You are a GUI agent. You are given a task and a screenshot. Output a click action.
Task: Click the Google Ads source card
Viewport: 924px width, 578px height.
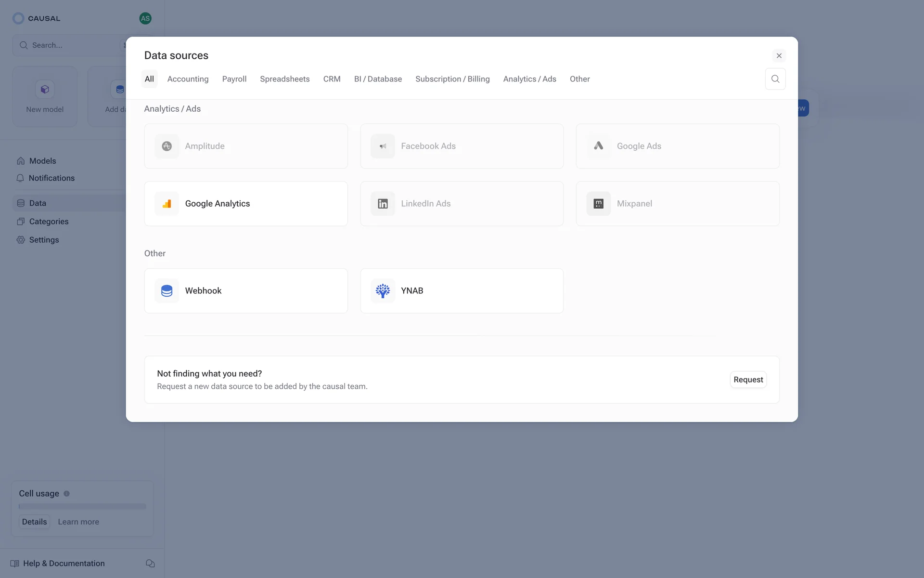pos(677,146)
